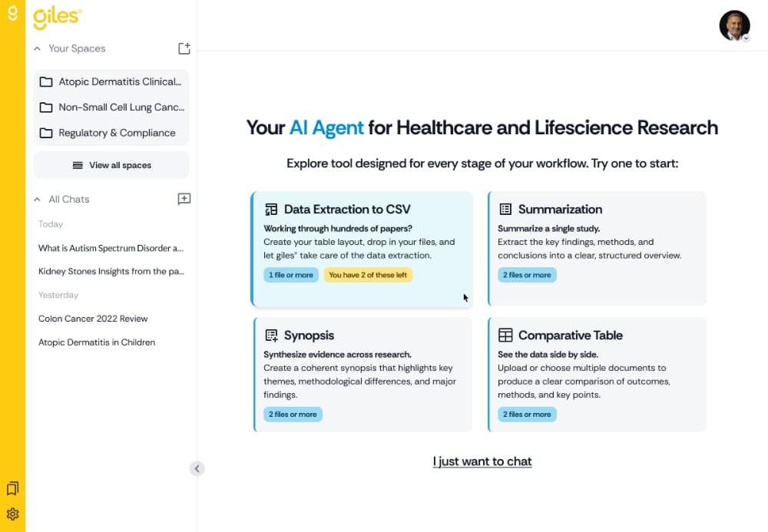Click the giles logo icon at top-left

[x=12, y=14]
